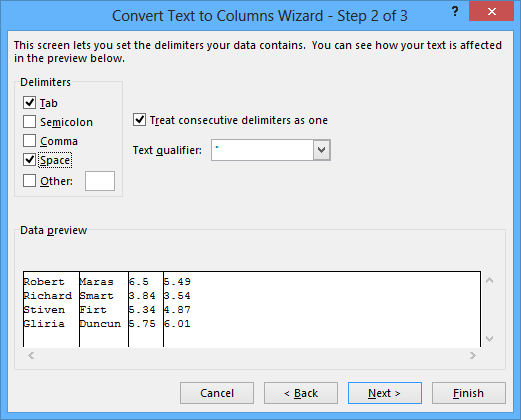Click the preview scroll left arrow
Screen dimensions: 521x420
(31, 356)
